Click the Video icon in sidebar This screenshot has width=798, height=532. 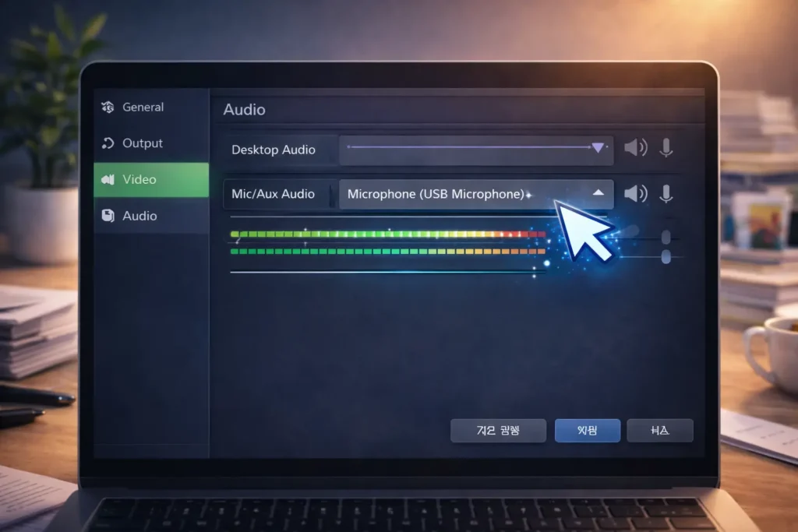108,180
